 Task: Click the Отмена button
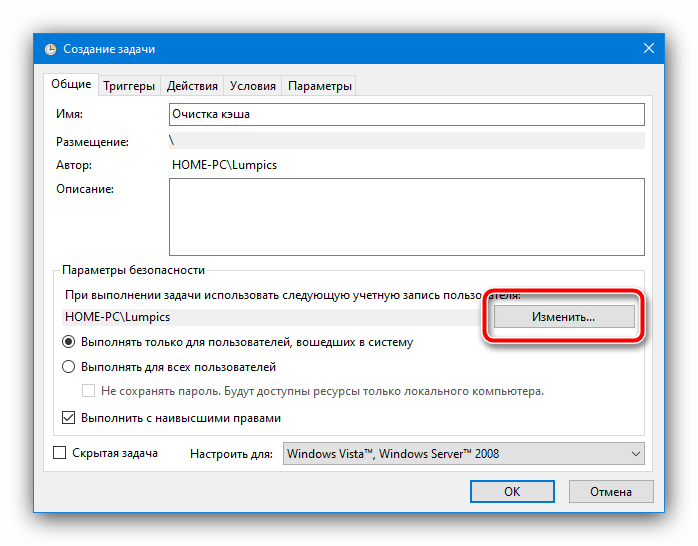pyautogui.click(x=611, y=491)
